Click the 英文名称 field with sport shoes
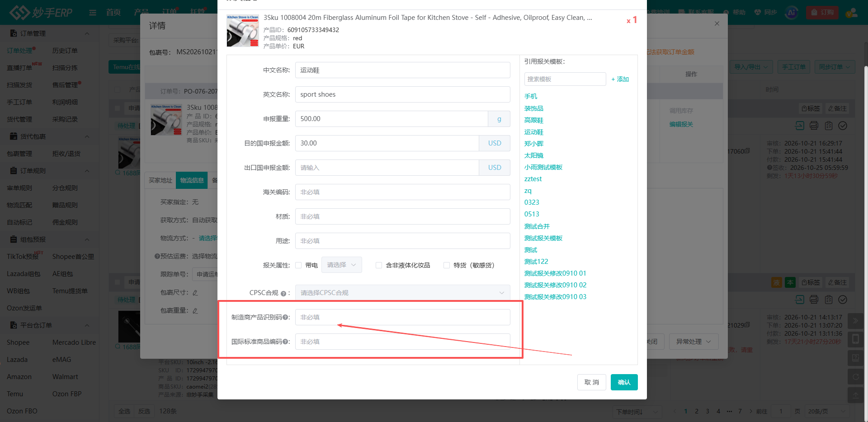Screen dimensions: 868x422 click(402, 94)
